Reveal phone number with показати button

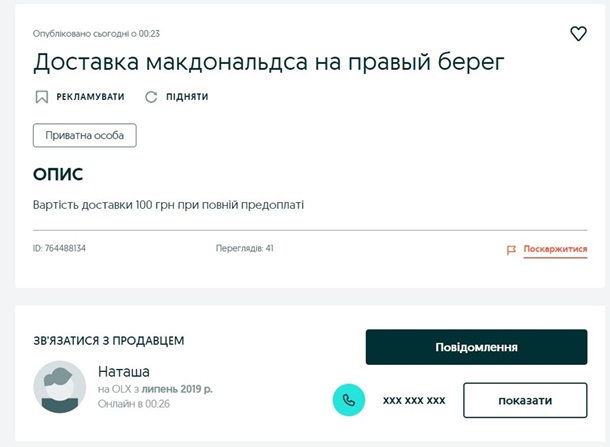pyautogui.click(x=525, y=400)
